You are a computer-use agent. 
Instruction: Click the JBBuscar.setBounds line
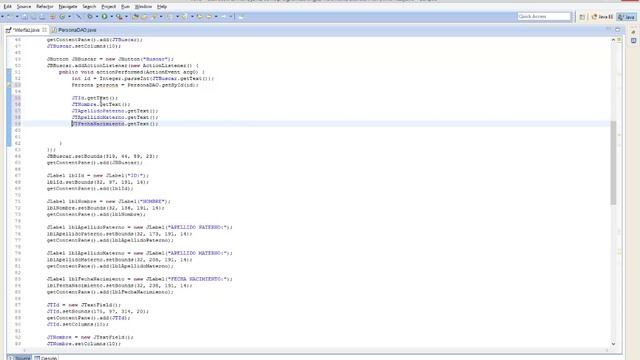pyautogui.click(x=102, y=156)
